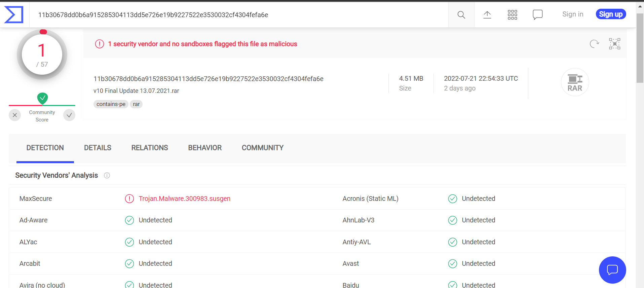Click the AhnLab-V3 vendor name
This screenshot has width=644, height=288.
pyautogui.click(x=358, y=220)
